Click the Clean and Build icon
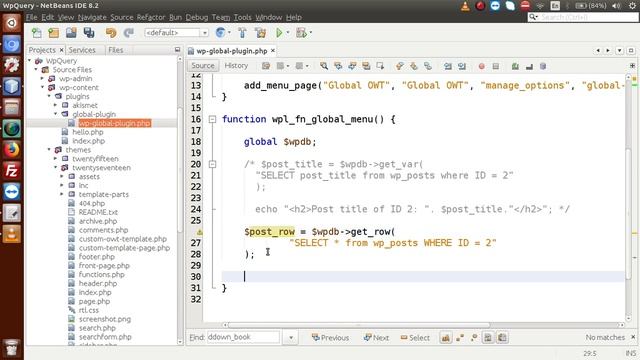640x360 pixels. point(260,33)
